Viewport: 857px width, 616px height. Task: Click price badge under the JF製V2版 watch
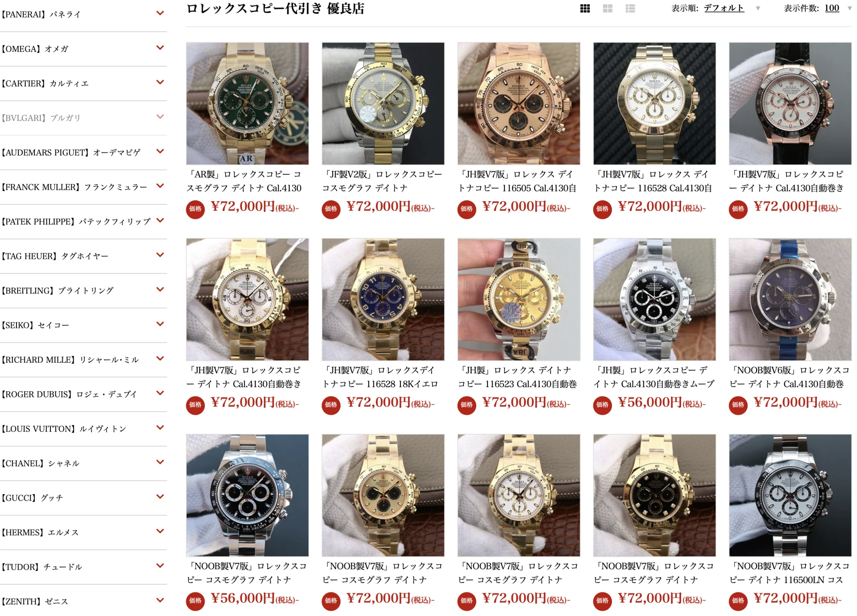pos(331,209)
